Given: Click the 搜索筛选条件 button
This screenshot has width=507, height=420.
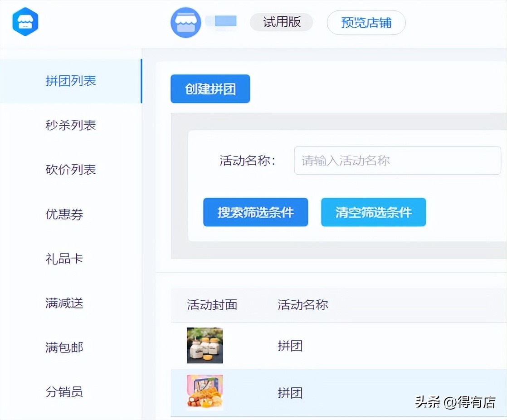Looking at the screenshot, I should pos(255,212).
